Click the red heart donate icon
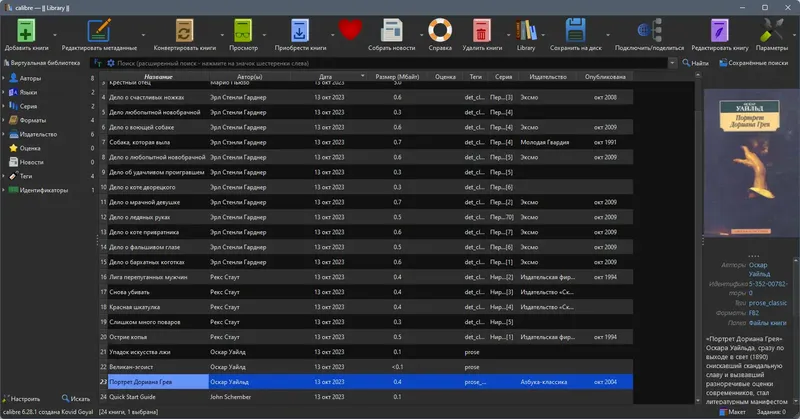 (x=350, y=30)
